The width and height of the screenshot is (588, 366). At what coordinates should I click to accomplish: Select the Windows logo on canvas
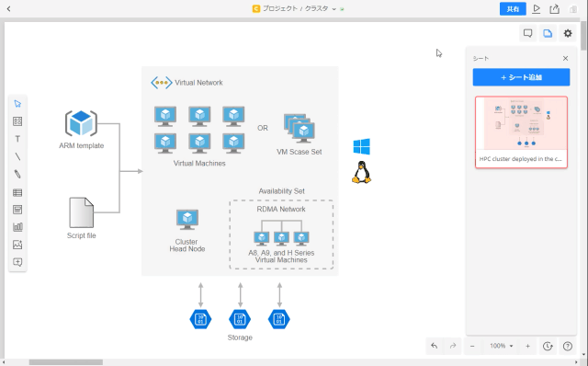coord(361,146)
